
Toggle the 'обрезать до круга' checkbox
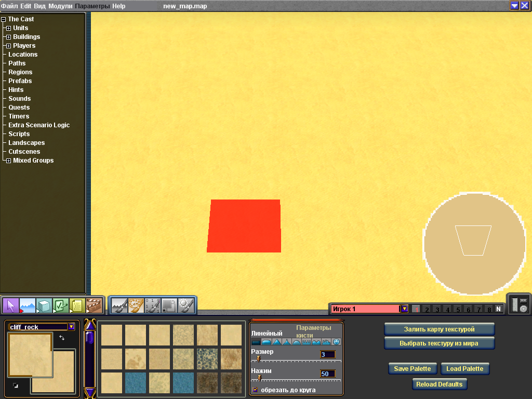pos(255,390)
